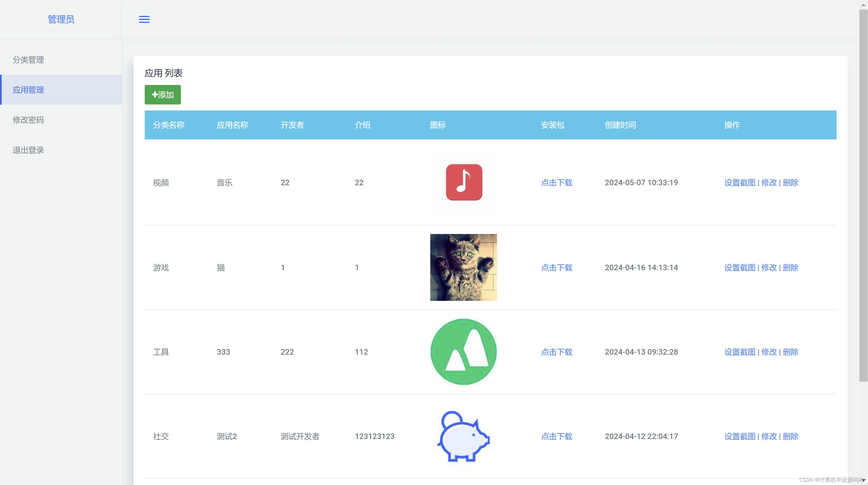Click 修改 for the 音乐 row
868x485 pixels.
[769, 182]
